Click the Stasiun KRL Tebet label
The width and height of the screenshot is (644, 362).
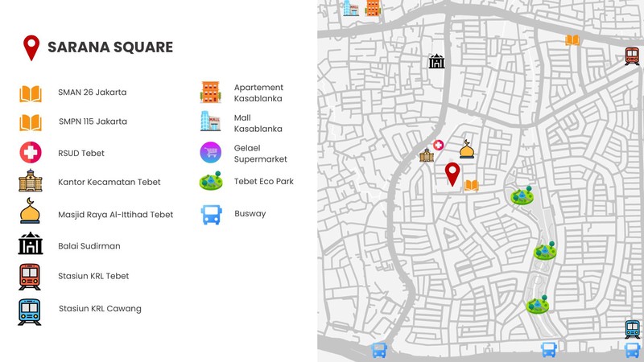(93, 276)
